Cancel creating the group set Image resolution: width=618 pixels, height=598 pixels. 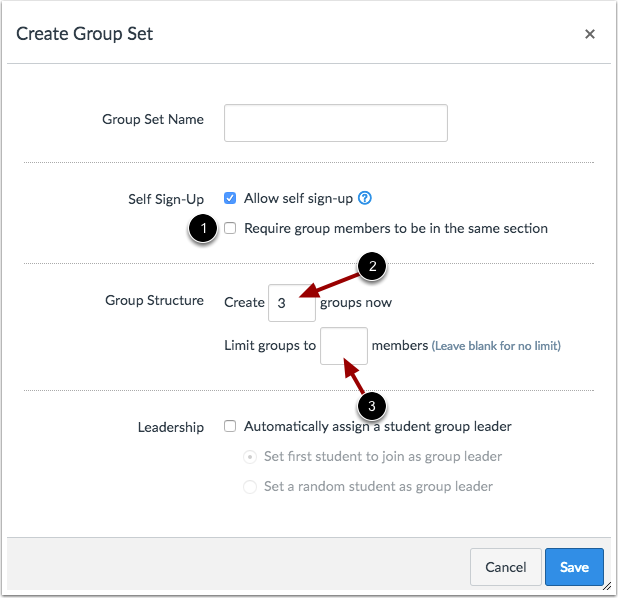(x=506, y=567)
